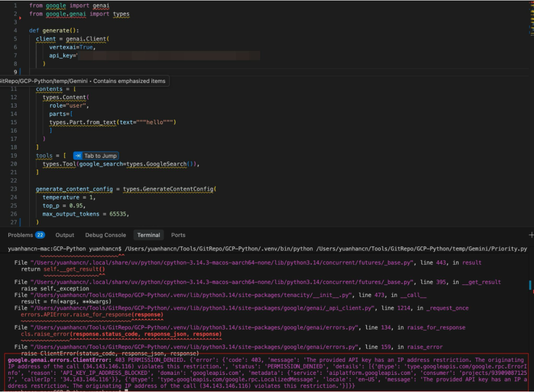This screenshot has width=534, height=392.
Task: Click line number 27 in the gutter
Action: point(13,222)
